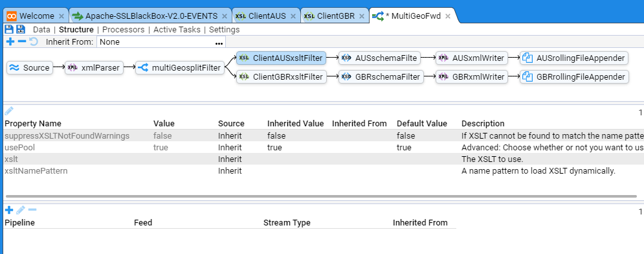Select the xslt property row

[x=322, y=159]
